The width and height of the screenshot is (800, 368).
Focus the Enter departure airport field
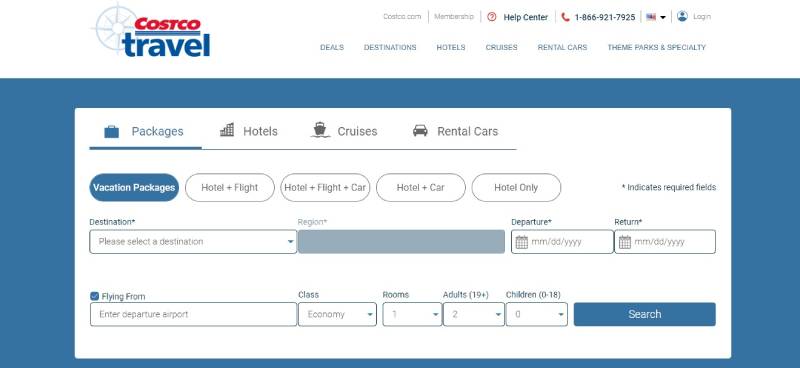pos(193,314)
